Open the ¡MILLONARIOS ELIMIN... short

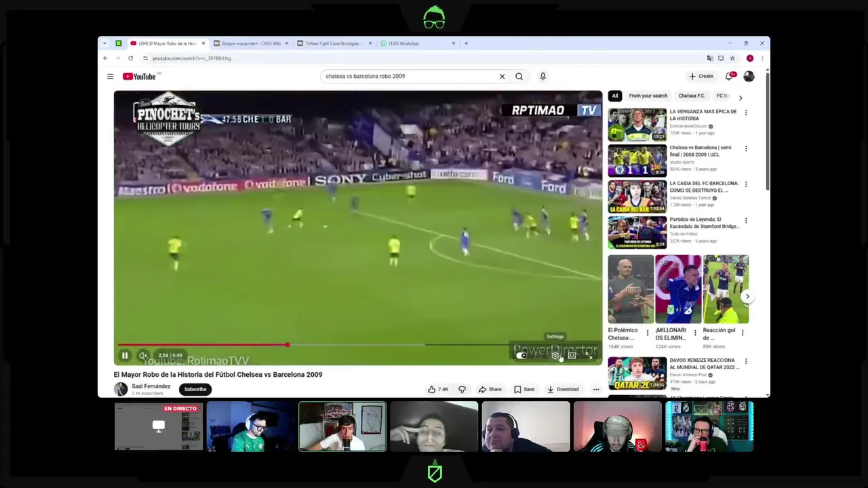point(678,289)
